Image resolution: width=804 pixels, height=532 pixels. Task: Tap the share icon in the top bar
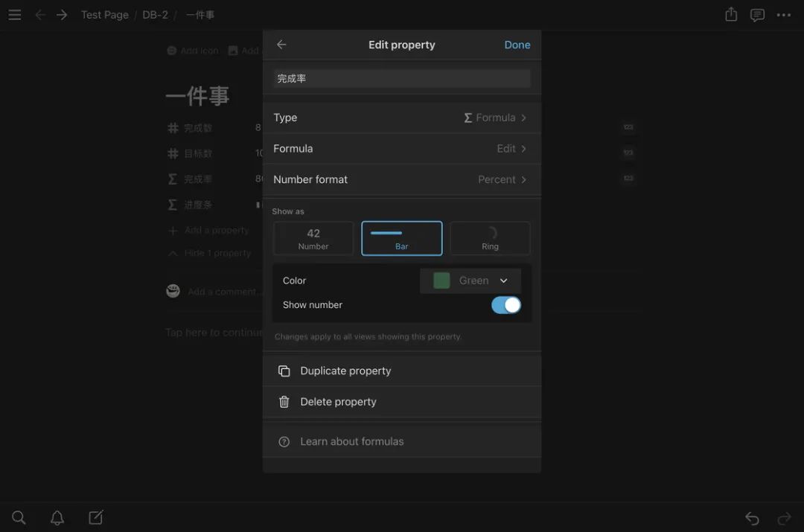731,14
